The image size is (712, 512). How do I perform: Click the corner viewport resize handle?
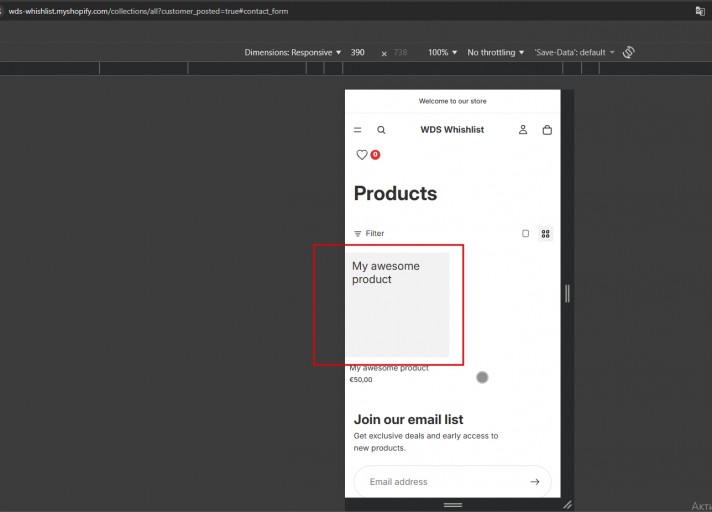pos(568,505)
